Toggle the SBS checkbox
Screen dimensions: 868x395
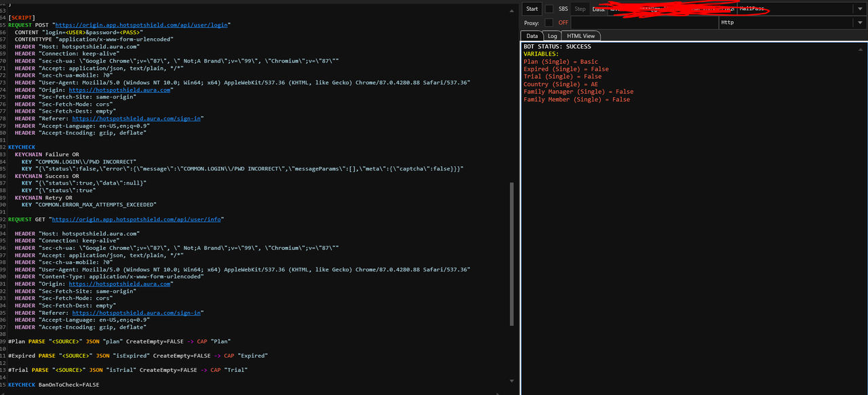click(x=549, y=9)
